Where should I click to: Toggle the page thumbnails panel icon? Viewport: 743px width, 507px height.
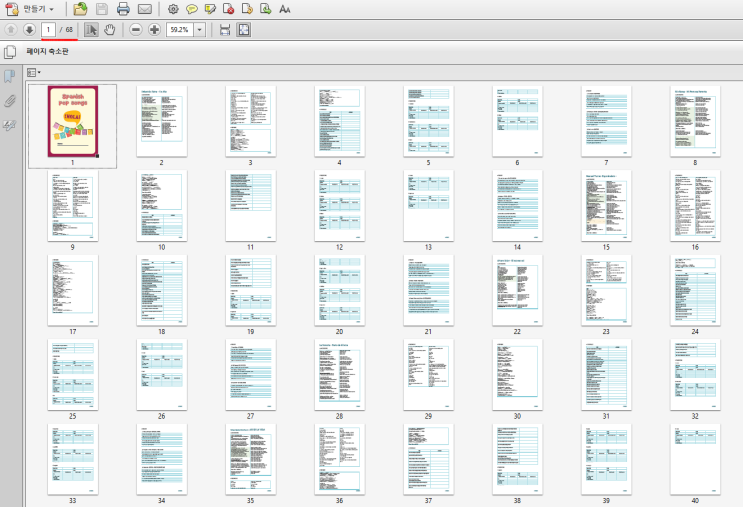click(x=10, y=52)
